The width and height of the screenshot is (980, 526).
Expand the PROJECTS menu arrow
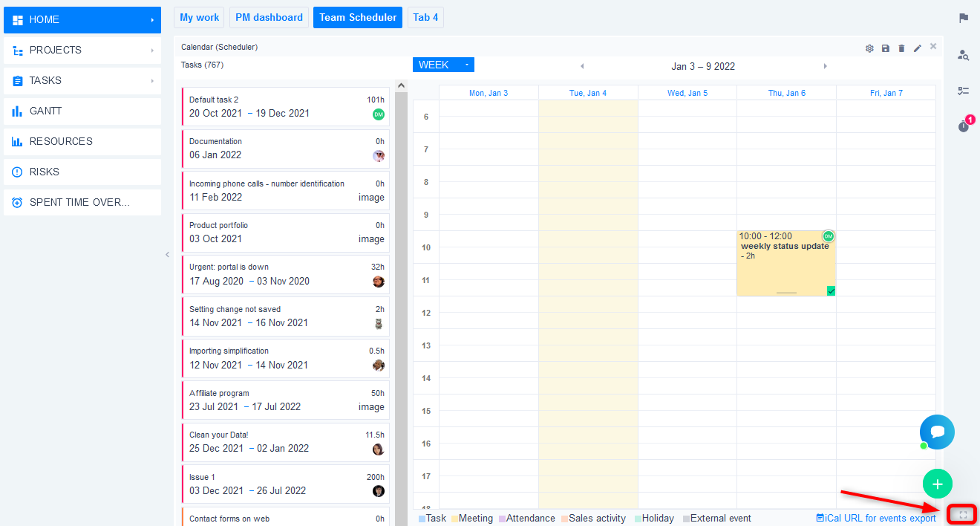[x=152, y=51]
